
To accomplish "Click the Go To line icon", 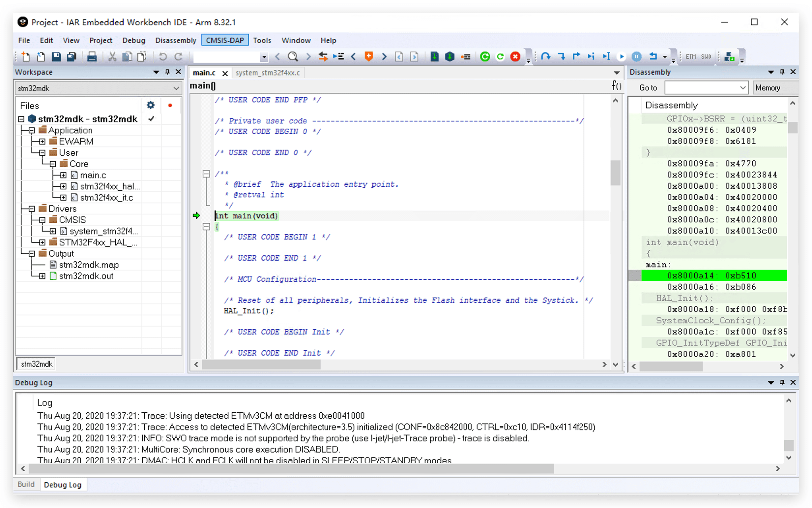I will [x=338, y=56].
